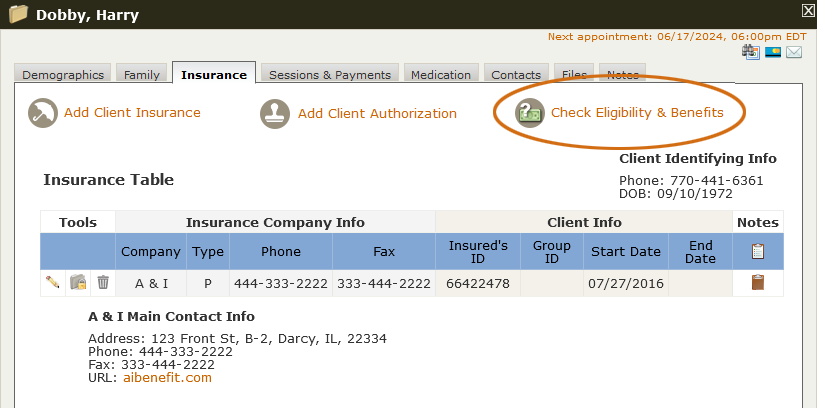Delete A & I insurance with trash icon

103,282
